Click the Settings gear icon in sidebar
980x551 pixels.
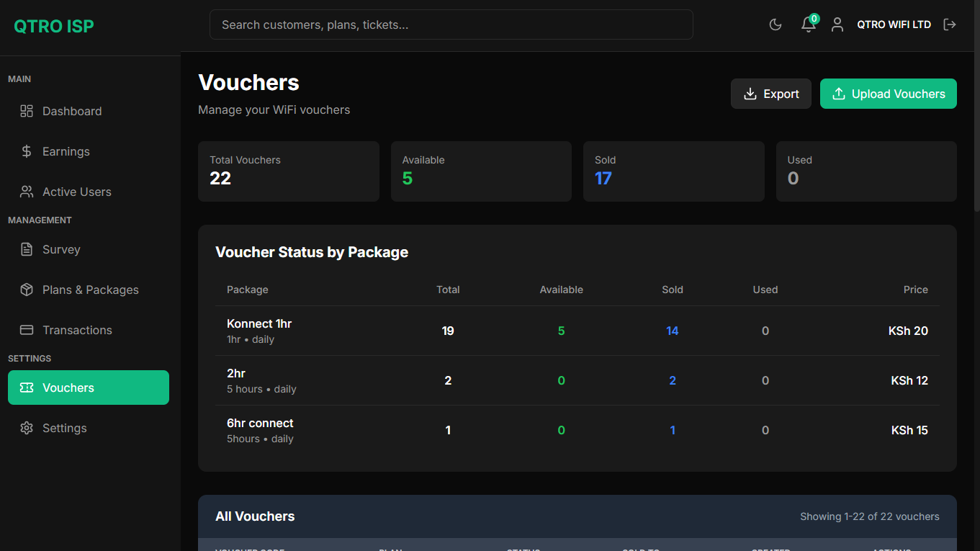coord(27,428)
